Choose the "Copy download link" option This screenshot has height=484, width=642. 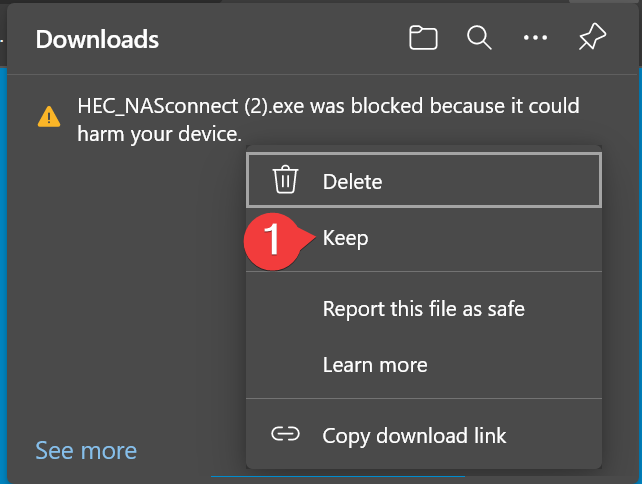click(414, 436)
